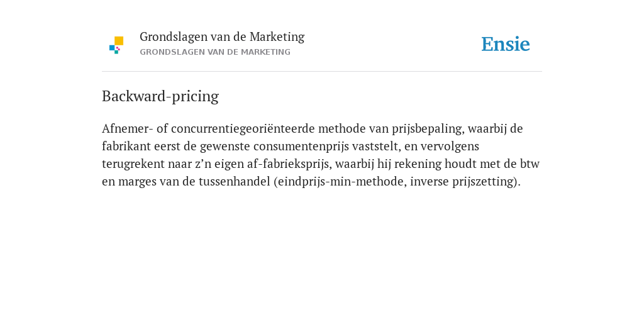
Task: Open the Grondslagen van de Marketing title
Action: (222, 37)
